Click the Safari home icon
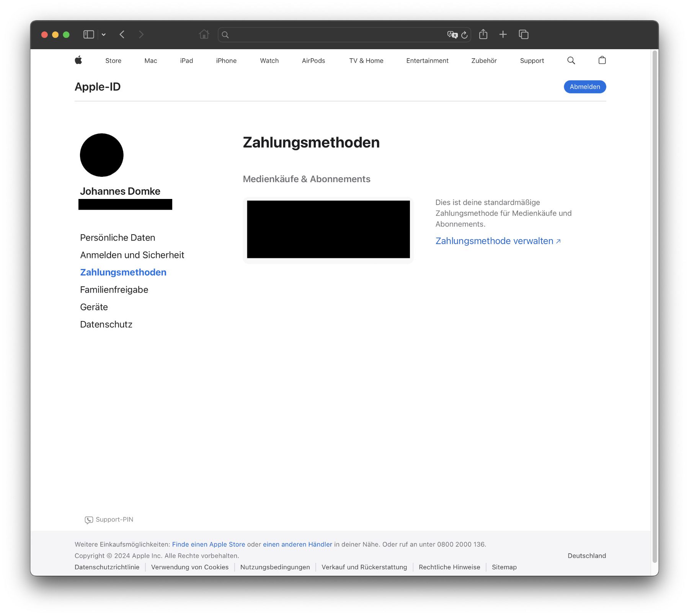The height and width of the screenshot is (616, 689). coord(204,34)
